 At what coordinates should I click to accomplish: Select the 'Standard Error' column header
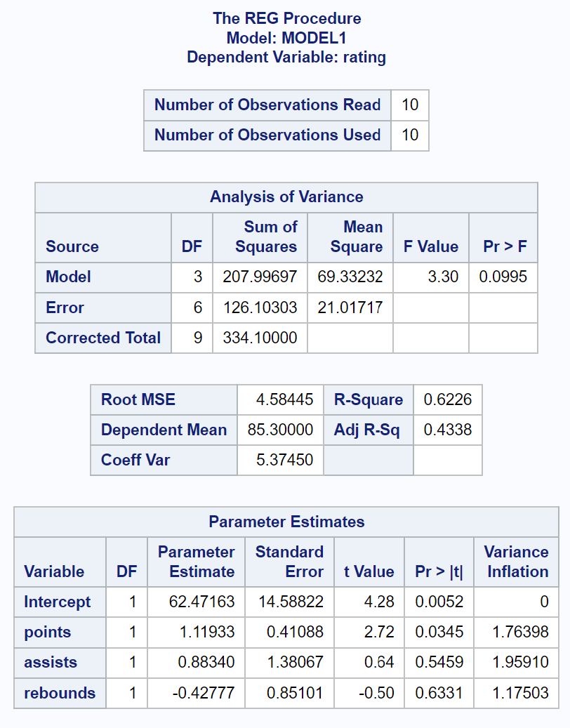[290, 562]
